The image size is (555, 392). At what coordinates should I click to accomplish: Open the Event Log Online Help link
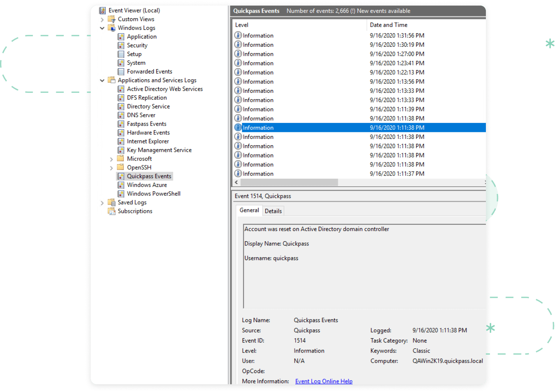click(324, 381)
